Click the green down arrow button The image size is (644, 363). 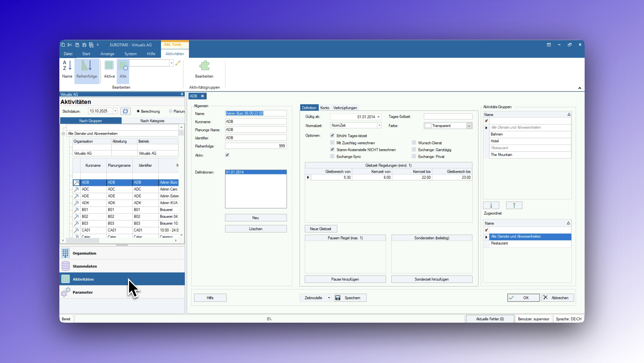(491, 205)
